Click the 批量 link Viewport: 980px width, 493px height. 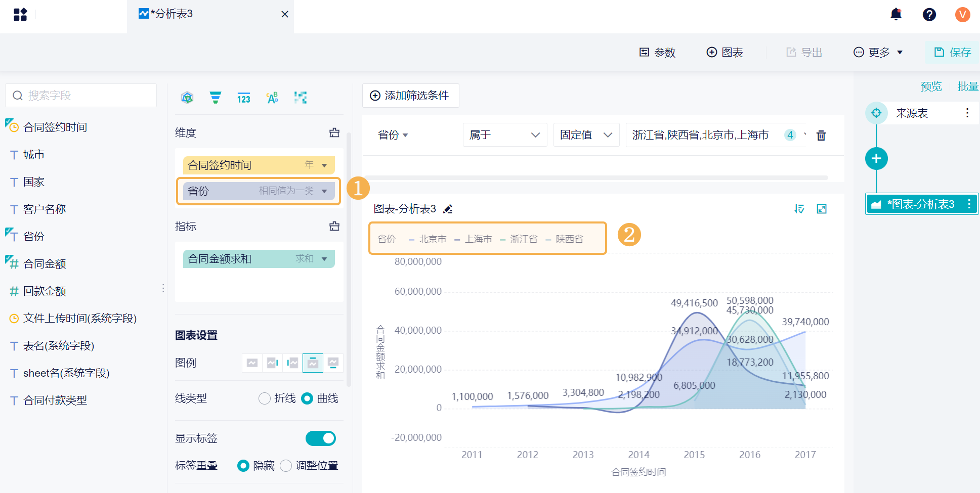(x=968, y=86)
